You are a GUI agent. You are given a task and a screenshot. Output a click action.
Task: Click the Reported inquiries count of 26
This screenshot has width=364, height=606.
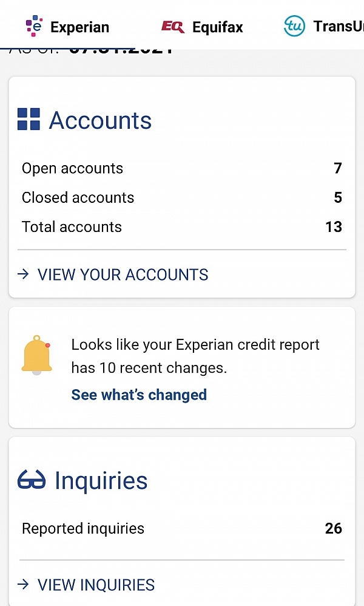coord(333,528)
